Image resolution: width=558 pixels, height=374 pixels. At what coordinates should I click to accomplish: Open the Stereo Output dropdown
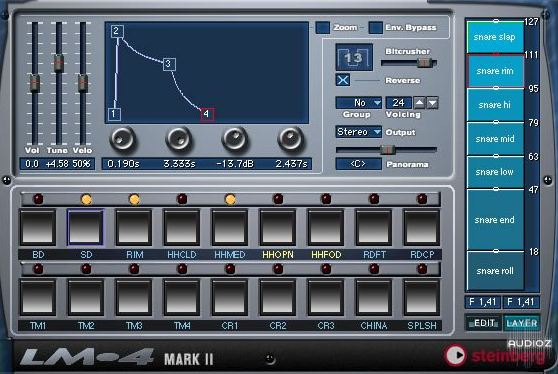pos(358,132)
